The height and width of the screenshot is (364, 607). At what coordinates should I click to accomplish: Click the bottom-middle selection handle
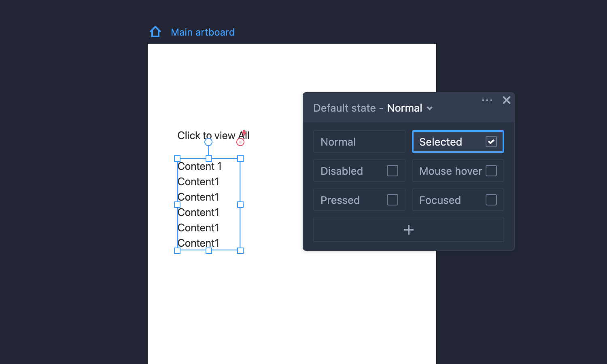tap(209, 251)
